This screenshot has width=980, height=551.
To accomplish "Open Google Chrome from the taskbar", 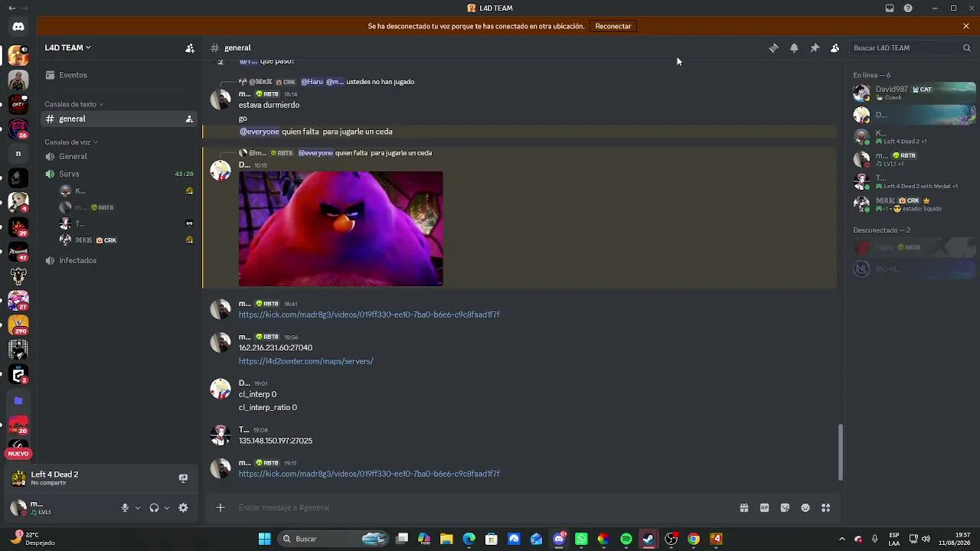I will click(x=694, y=539).
